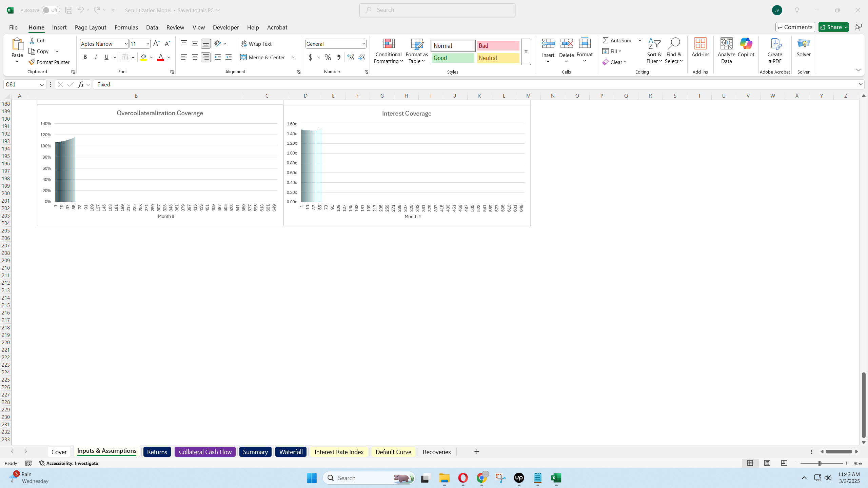The width and height of the screenshot is (868, 488).
Task: Open Snipping Tool from the taskbar
Action: coord(500,478)
